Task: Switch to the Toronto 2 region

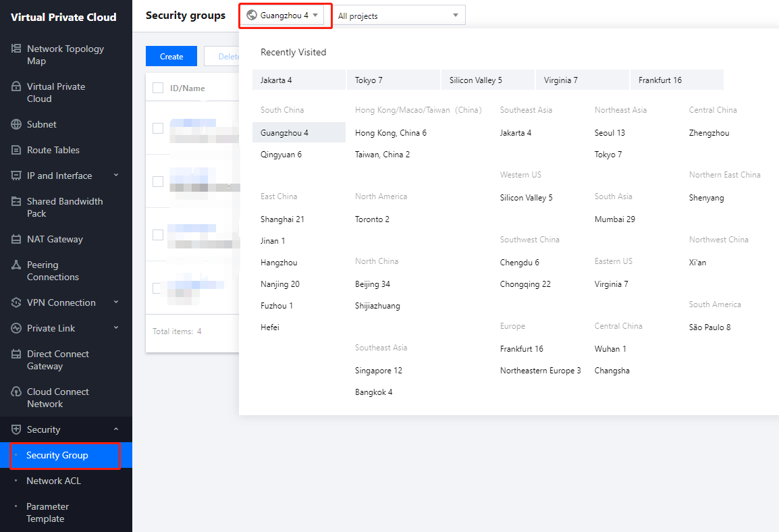Action: (x=372, y=219)
